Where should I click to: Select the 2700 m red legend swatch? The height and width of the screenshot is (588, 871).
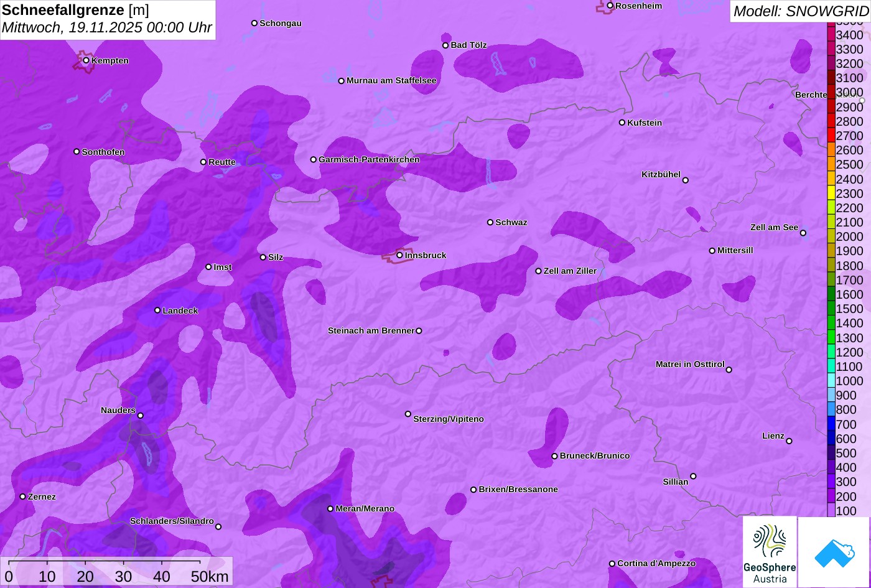831,135
